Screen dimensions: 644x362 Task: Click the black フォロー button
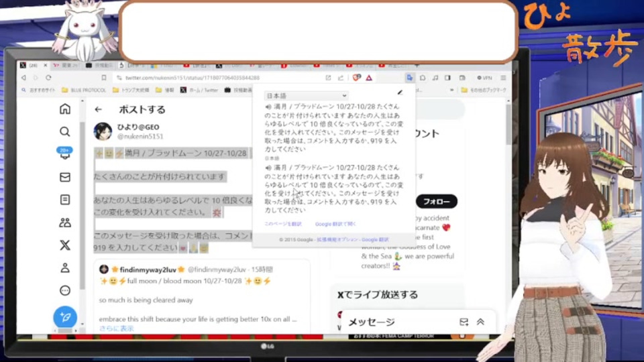click(436, 202)
